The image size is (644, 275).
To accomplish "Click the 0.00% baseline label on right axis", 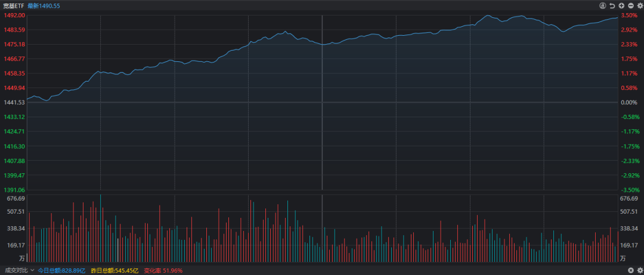I will [x=629, y=102].
